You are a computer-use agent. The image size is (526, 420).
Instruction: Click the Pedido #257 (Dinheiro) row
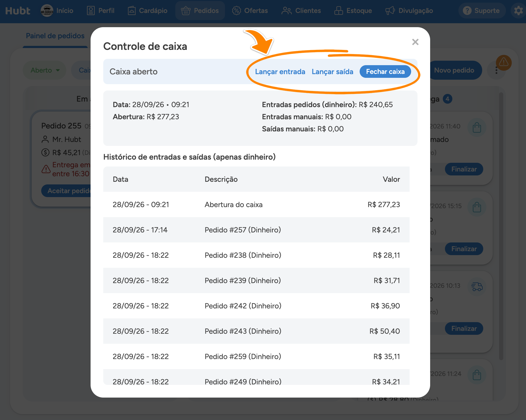256,230
